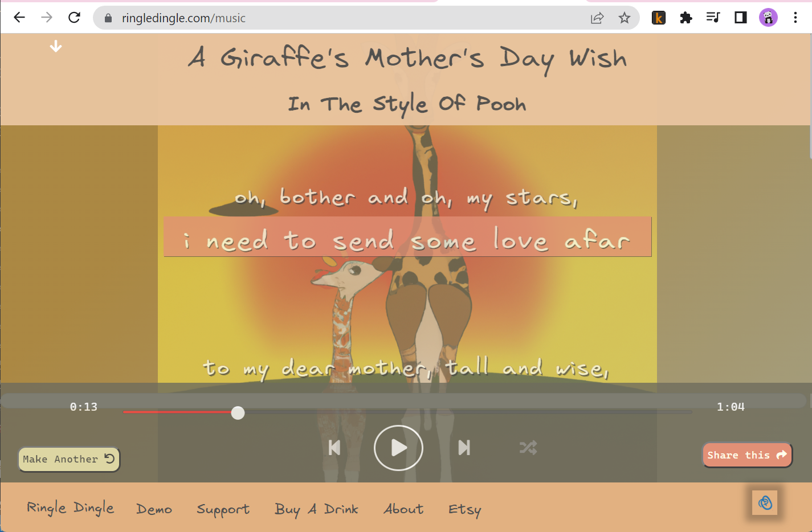Open the Extensions puzzle menu
This screenshot has height=532, width=812.
[686, 18]
